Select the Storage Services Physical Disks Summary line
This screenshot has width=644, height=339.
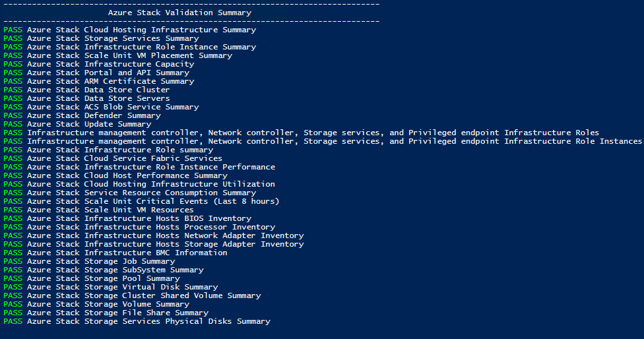137,321
